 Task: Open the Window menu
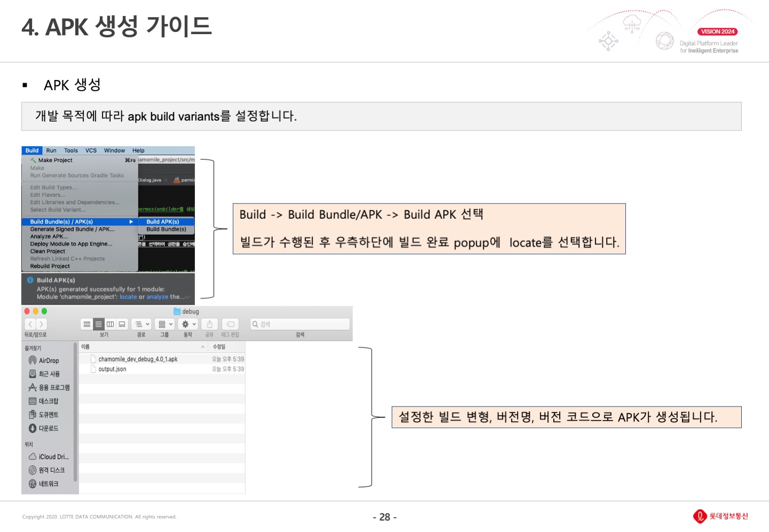[114, 150]
